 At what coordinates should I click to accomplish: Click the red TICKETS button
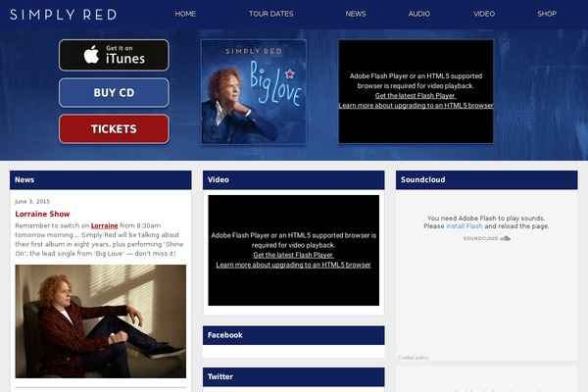114,129
